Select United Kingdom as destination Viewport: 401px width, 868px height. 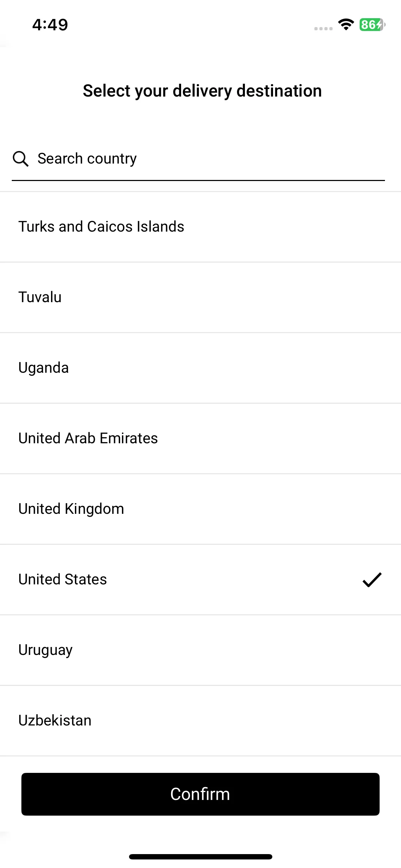tap(200, 509)
